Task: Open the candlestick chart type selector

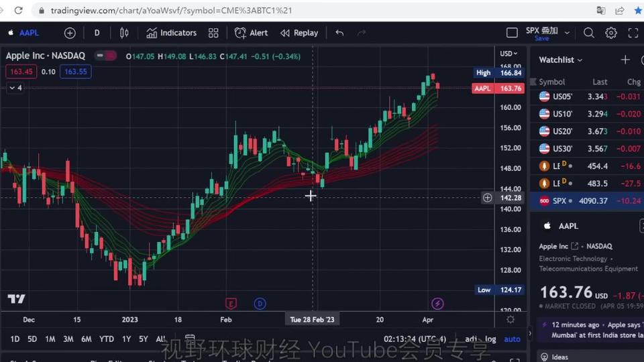Action: point(124,33)
